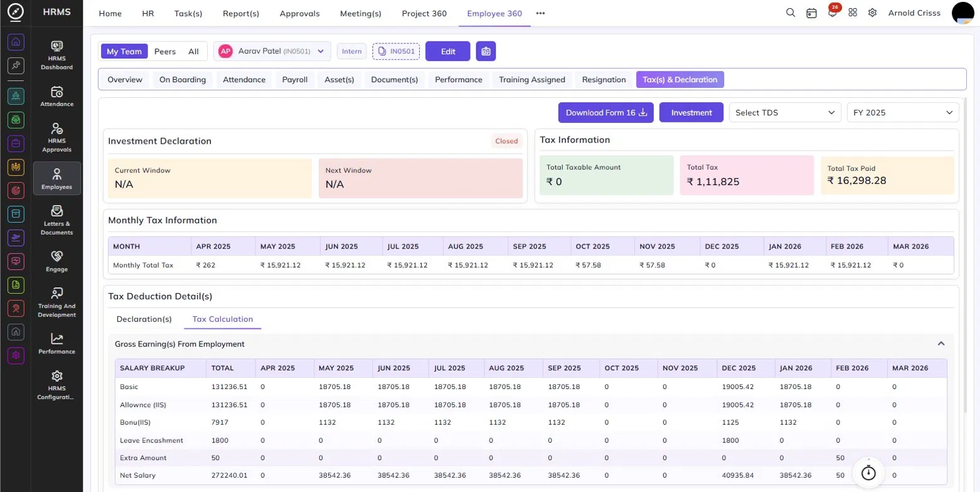Collapse Gross Earning(s) From Employment section
Image resolution: width=980 pixels, height=492 pixels.
[x=940, y=344]
